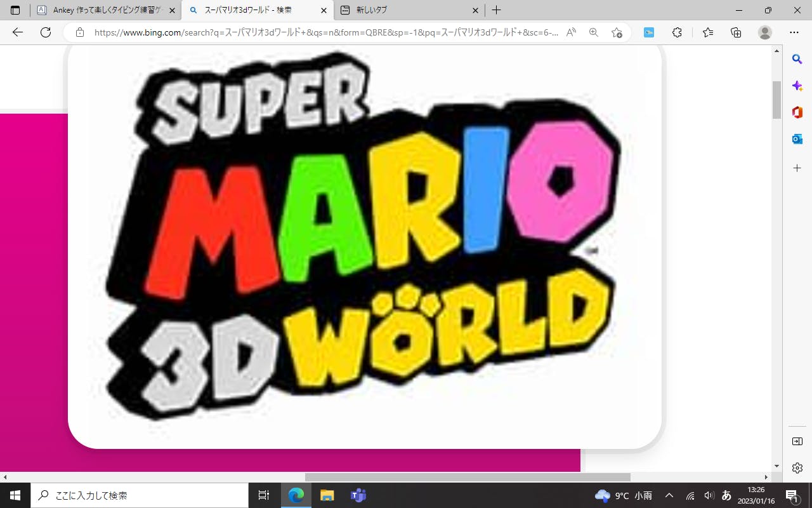Click the Super Mario 3D World logo image
This screenshot has height=508, width=812.
[365, 244]
